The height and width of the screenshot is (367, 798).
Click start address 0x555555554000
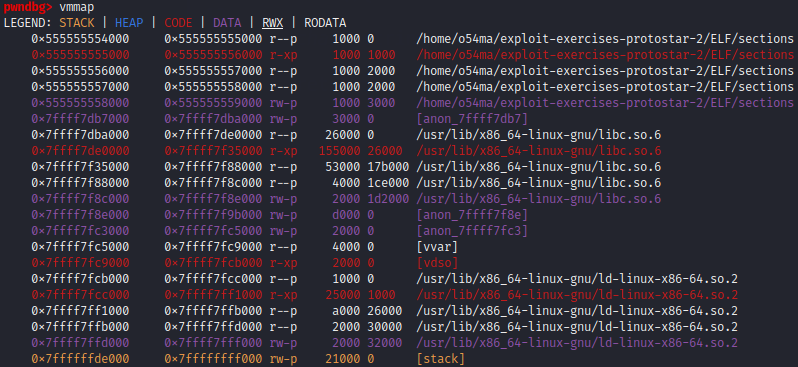click(80, 39)
